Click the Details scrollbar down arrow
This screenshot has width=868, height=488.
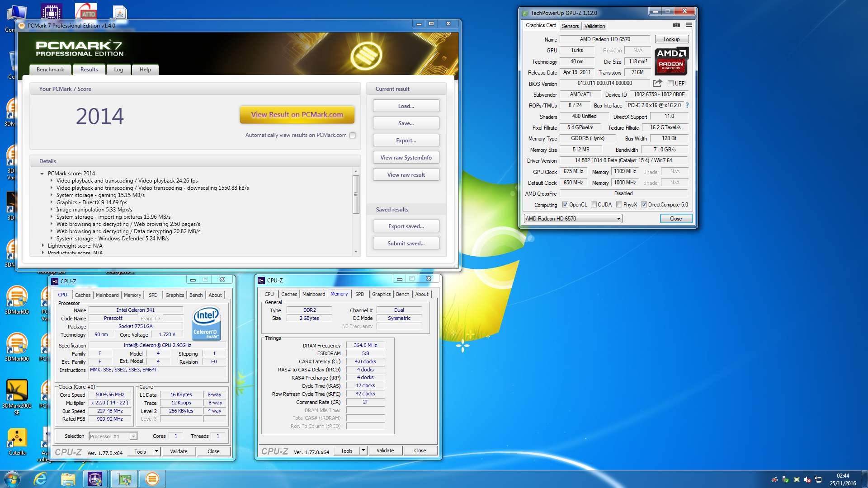coord(356,252)
